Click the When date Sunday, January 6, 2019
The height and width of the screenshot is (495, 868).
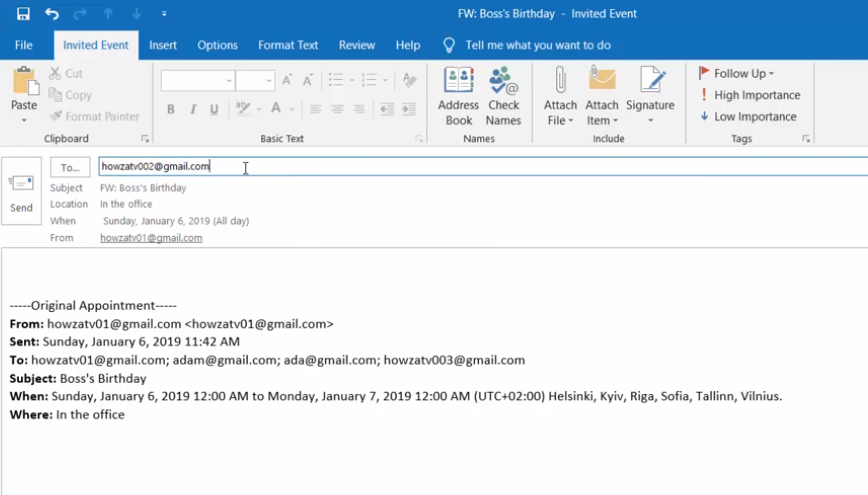click(x=176, y=221)
